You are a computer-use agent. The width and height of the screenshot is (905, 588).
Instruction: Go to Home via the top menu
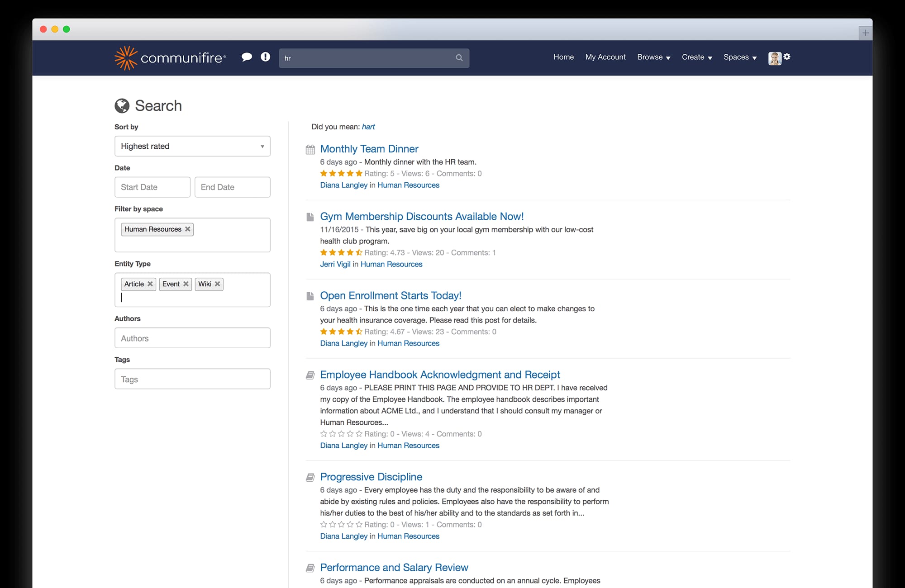(563, 57)
